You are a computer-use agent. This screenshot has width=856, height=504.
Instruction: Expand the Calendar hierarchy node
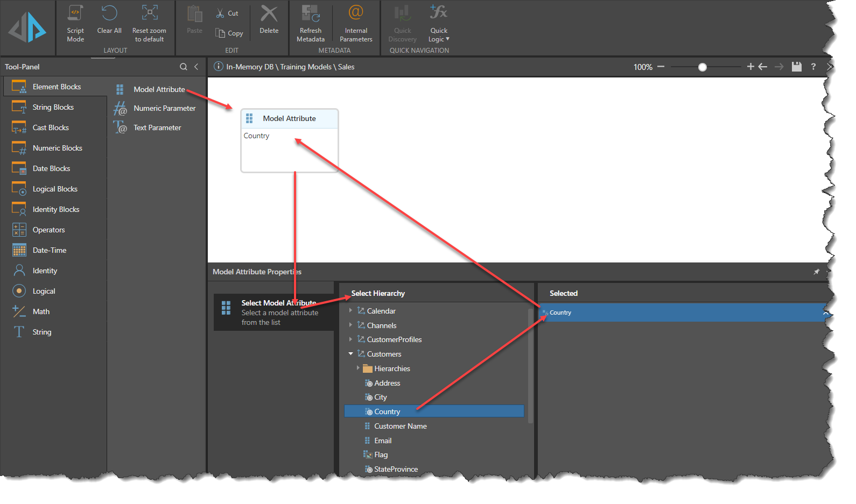pos(350,311)
